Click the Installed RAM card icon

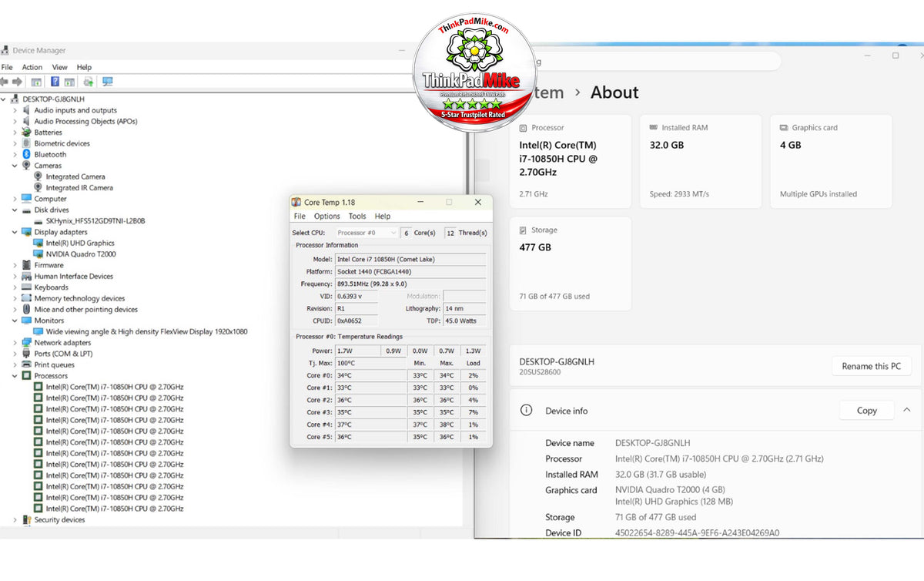pos(654,128)
